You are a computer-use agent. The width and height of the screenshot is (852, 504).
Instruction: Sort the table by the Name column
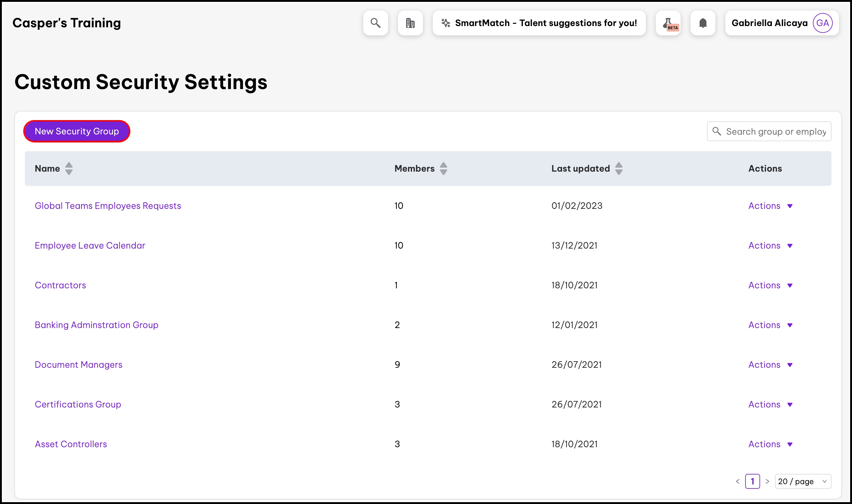tap(69, 169)
